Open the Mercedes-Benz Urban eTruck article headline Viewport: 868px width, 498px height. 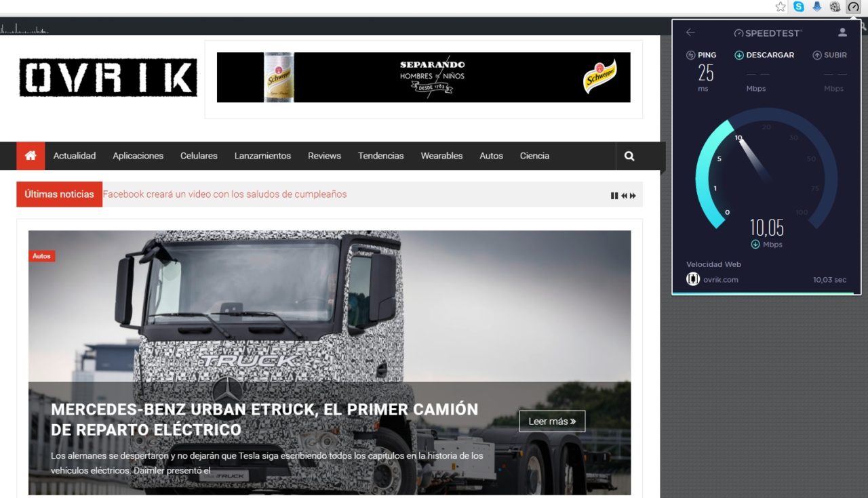point(264,419)
